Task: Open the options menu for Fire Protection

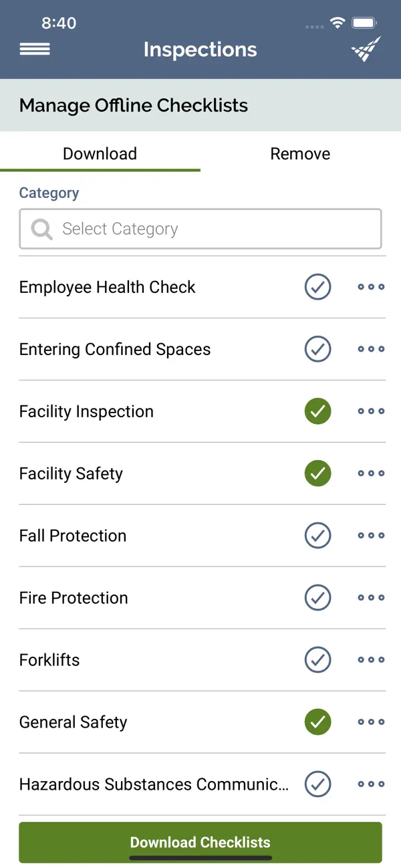Action: point(371,597)
